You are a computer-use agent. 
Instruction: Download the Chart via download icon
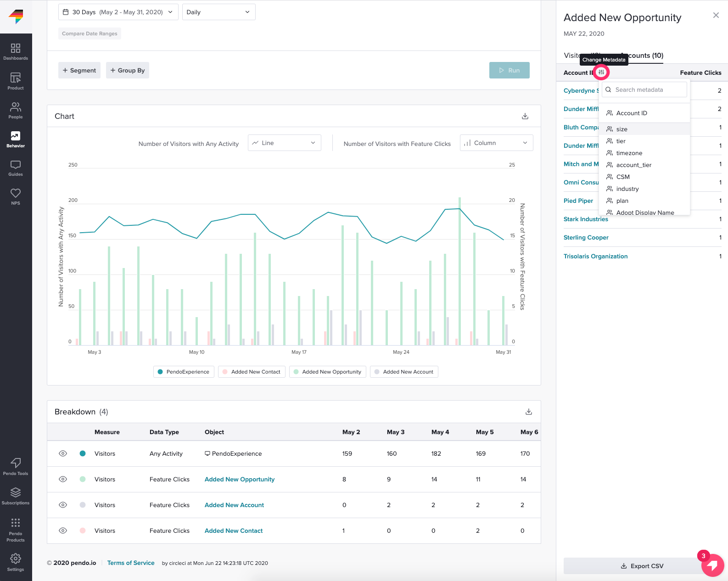click(x=525, y=116)
